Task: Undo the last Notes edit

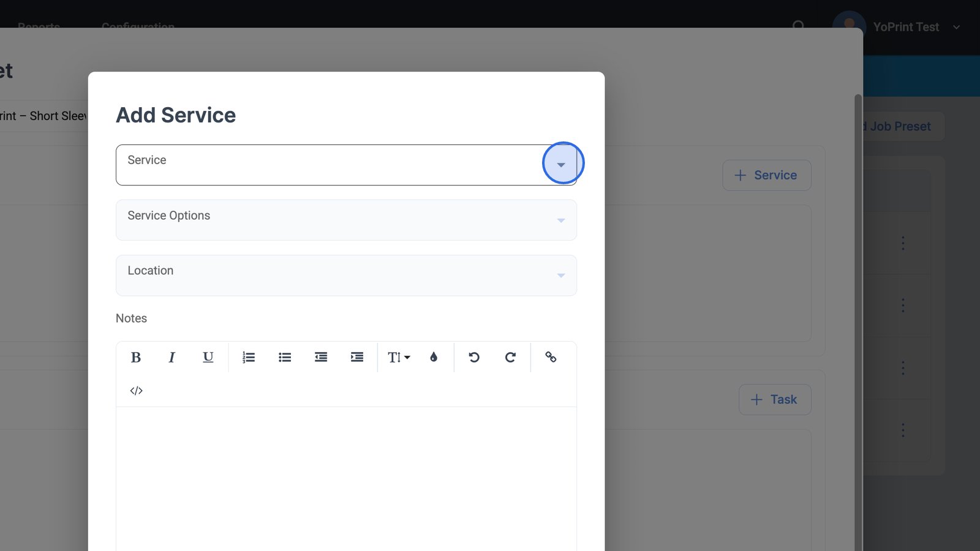Action: point(474,358)
